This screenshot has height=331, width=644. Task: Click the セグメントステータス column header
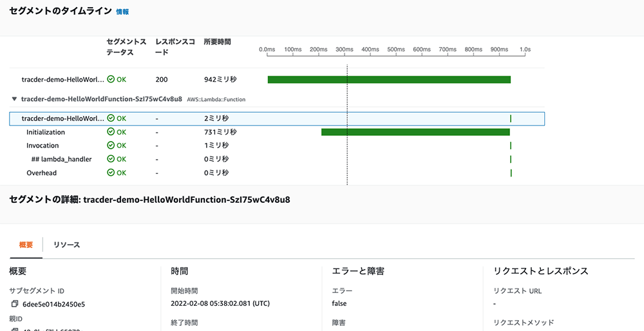(126, 47)
